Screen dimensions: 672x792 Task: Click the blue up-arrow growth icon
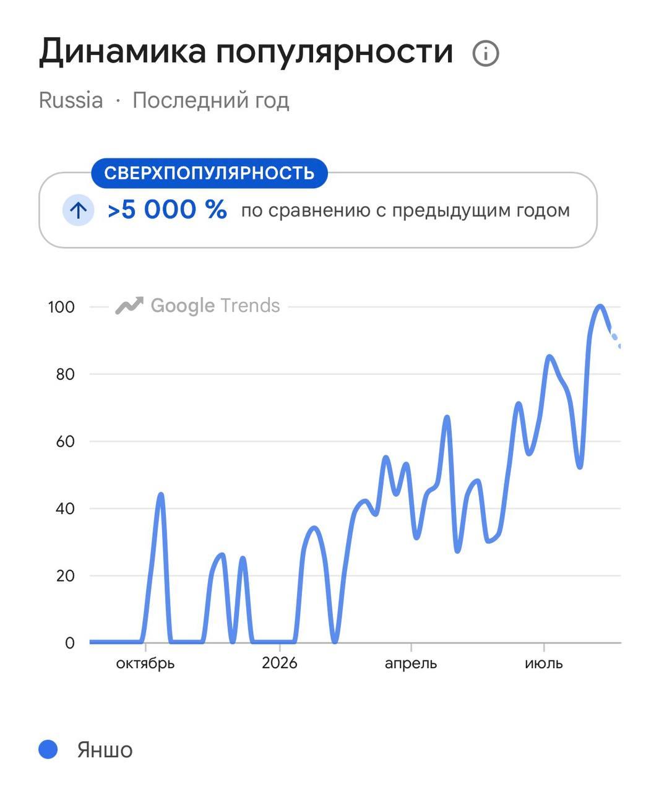[78, 210]
